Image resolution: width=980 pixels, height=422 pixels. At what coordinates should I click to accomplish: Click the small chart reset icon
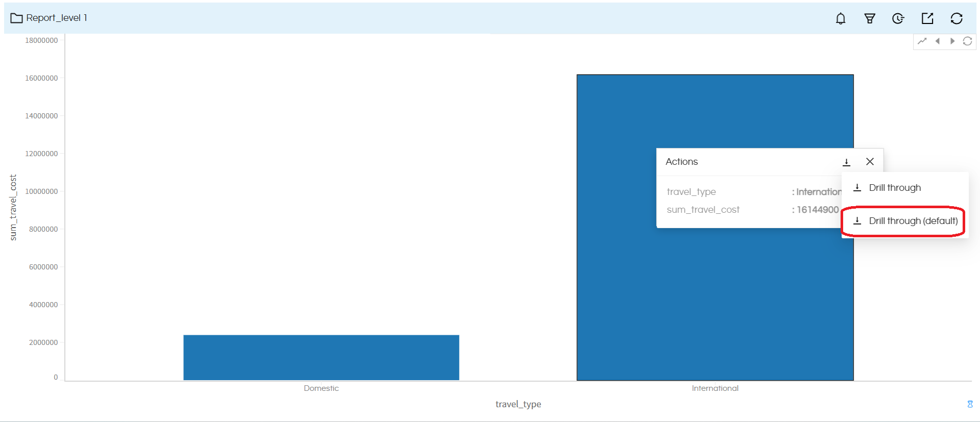coord(967,41)
